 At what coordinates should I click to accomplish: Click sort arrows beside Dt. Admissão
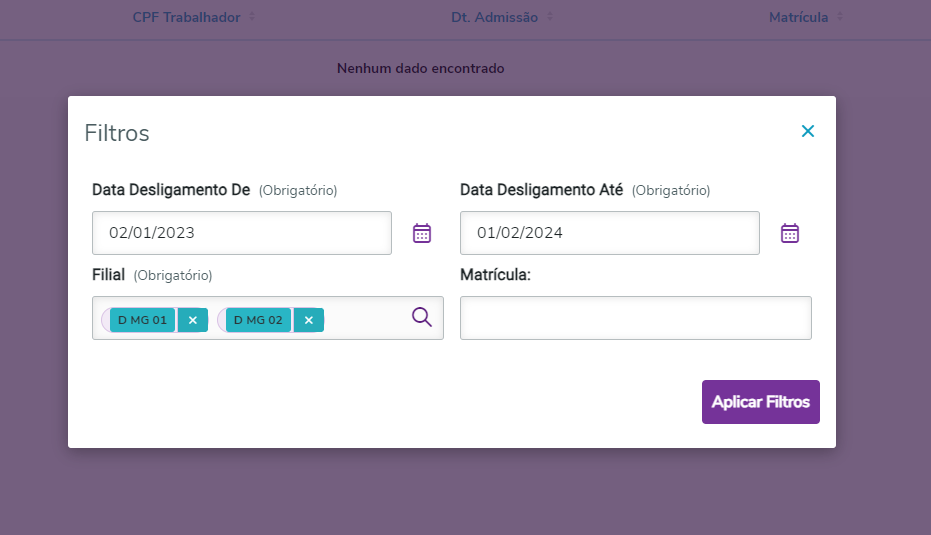click(x=550, y=17)
